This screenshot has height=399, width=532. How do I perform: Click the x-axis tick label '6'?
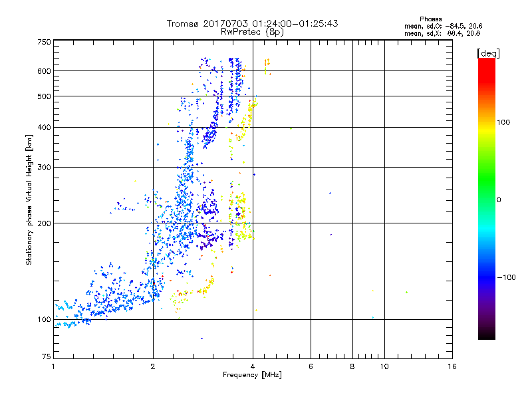point(311,366)
